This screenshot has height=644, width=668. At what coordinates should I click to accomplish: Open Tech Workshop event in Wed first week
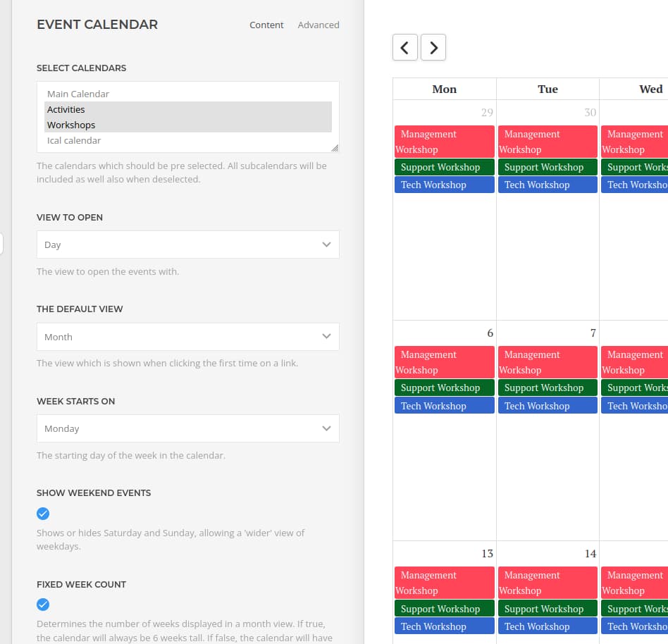click(634, 185)
